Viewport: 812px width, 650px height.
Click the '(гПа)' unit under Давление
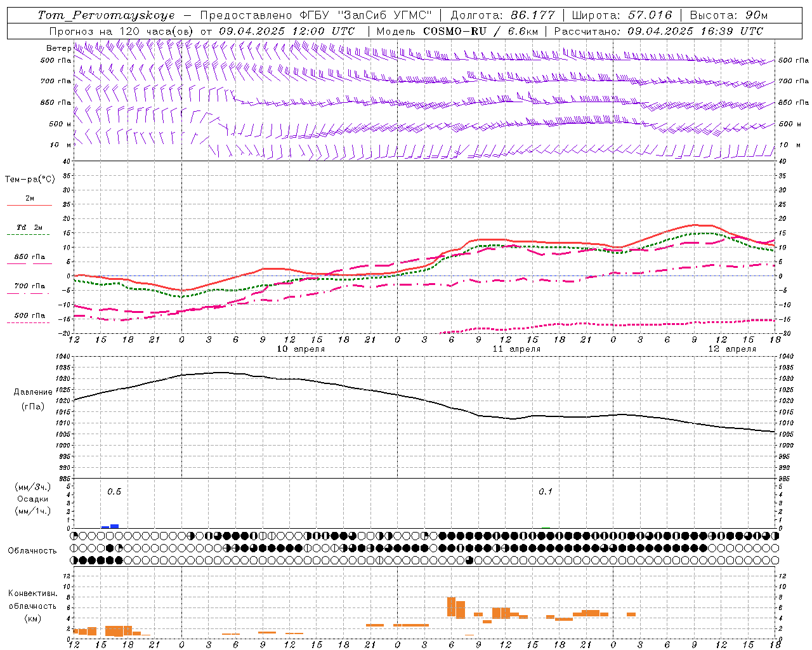[x=33, y=407]
